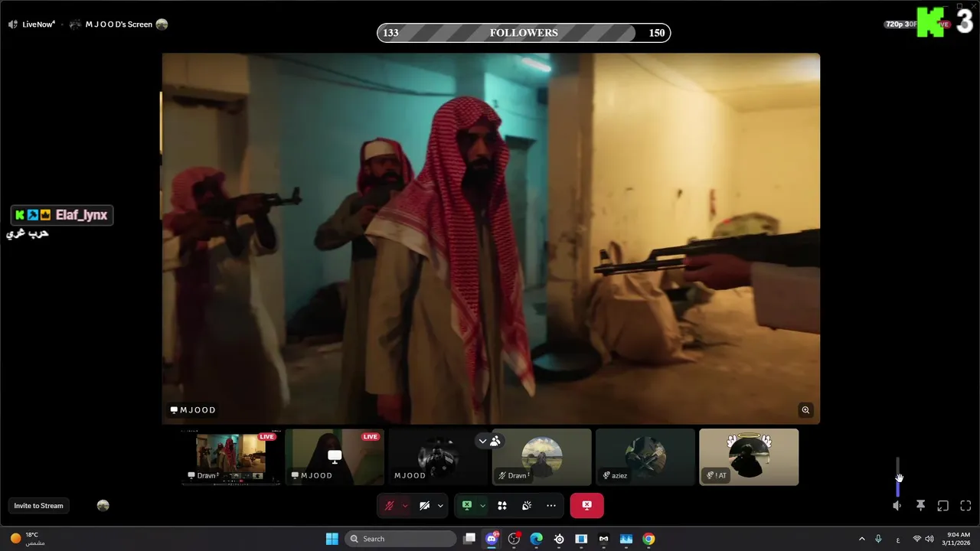Open more options ellipsis in call bar
The image size is (980, 551).
(x=551, y=506)
